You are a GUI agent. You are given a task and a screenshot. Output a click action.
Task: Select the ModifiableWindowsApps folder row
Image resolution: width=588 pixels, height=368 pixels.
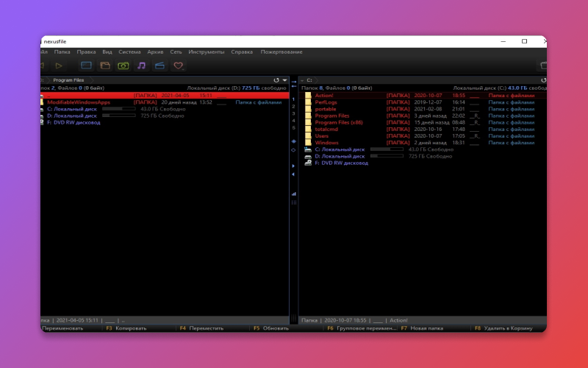pyautogui.click(x=165, y=102)
